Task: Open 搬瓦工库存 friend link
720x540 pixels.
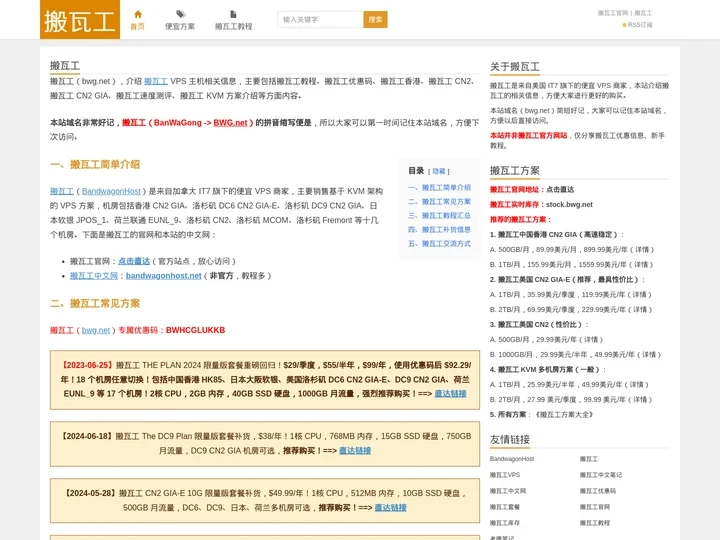Action: tap(505, 523)
